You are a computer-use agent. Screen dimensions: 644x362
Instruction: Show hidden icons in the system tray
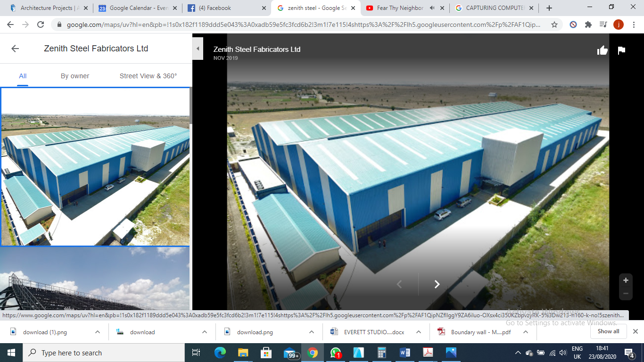(518, 353)
